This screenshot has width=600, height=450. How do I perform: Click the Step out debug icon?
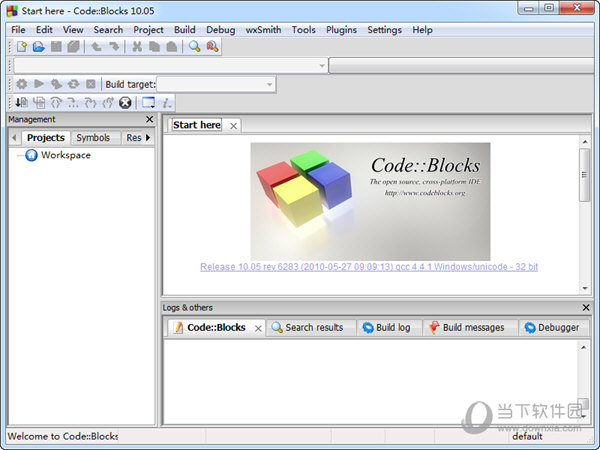click(108, 102)
